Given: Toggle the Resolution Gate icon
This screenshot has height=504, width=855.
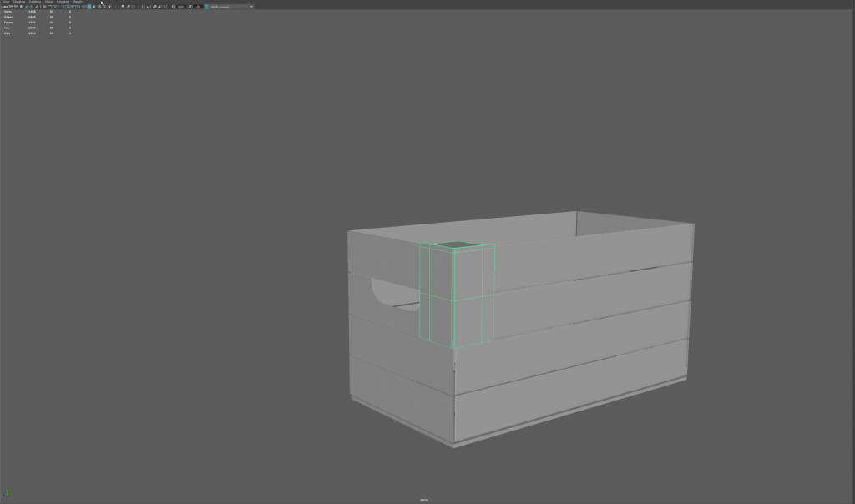Looking at the screenshot, I should (55, 7).
